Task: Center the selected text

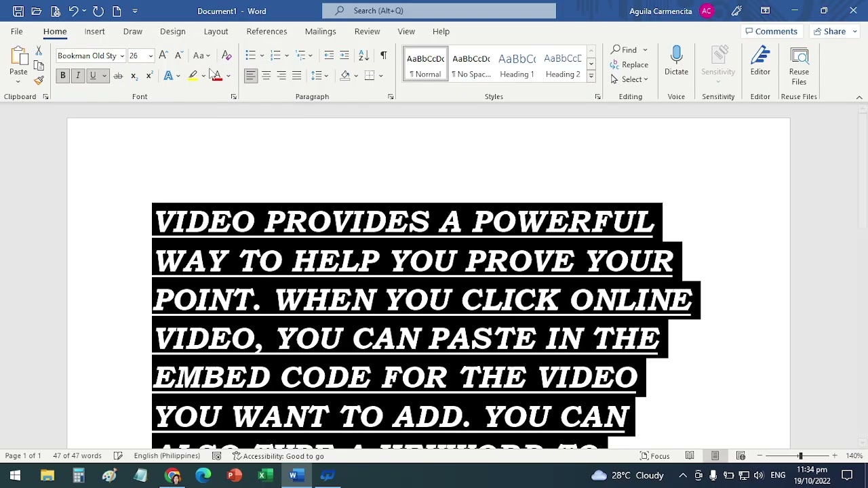Action: (266, 76)
